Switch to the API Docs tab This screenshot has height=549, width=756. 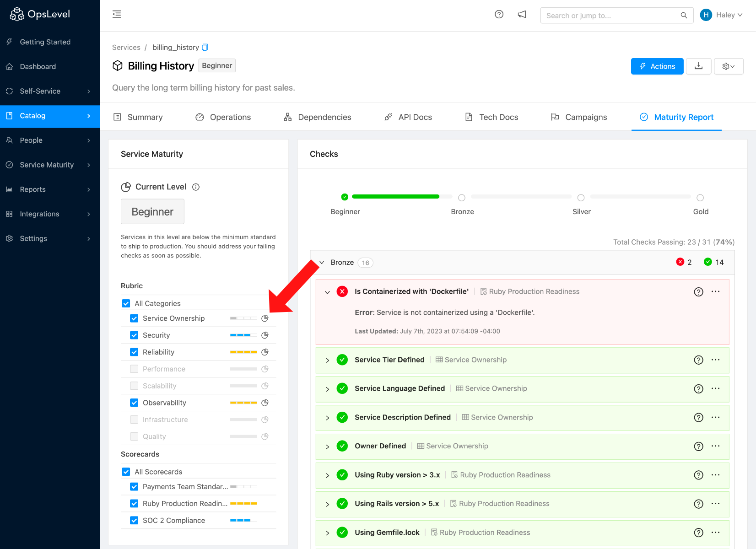(408, 117)
